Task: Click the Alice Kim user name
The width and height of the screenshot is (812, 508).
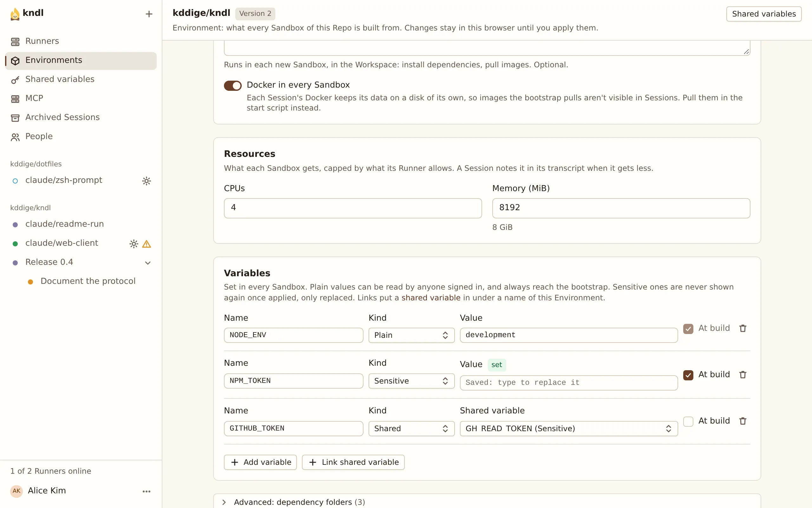Action: tap(47, 491)
